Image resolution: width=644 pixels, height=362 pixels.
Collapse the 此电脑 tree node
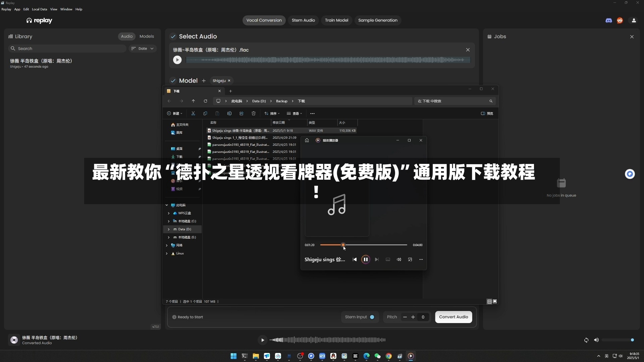pos(167,205)
